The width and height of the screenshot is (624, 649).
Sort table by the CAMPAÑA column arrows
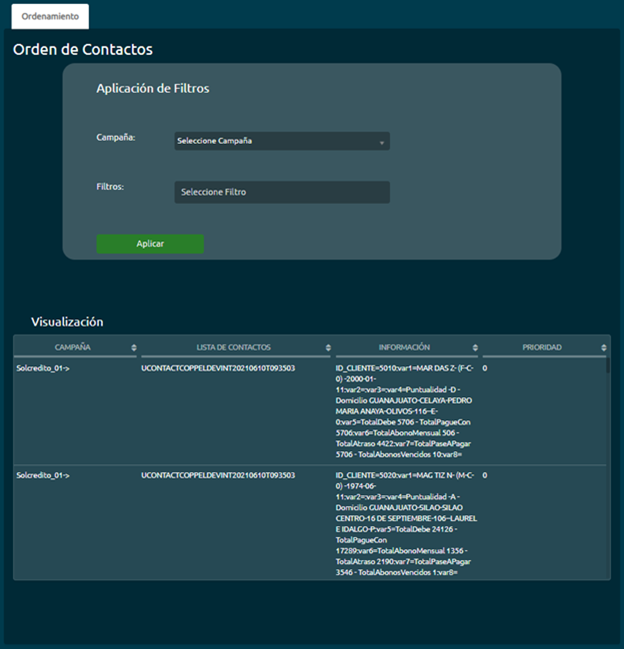[x=134, y=348]
